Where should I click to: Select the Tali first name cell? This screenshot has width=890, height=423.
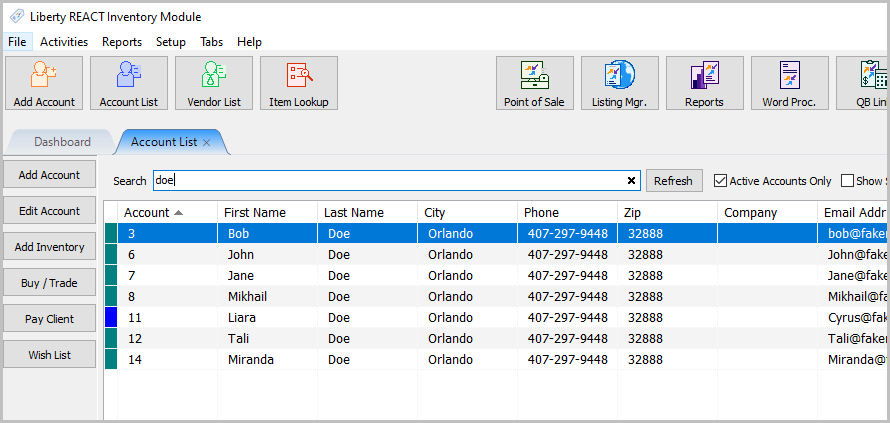click(x=267, y=338)
